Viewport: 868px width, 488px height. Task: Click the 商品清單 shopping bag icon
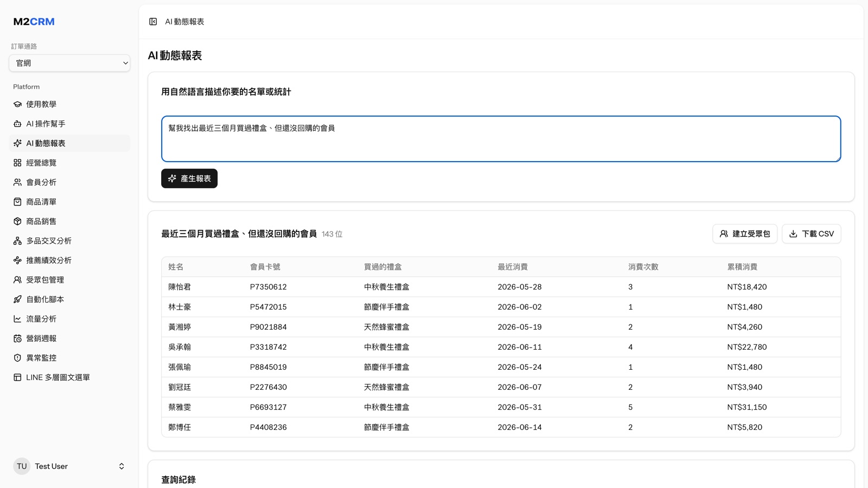click(17, 202)
